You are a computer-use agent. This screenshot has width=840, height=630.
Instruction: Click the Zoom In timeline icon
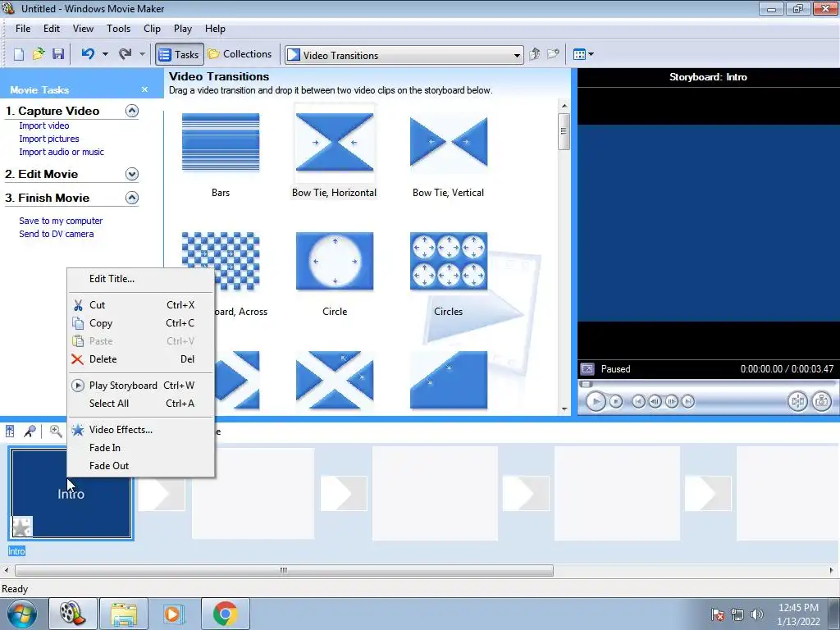point(56,431)
